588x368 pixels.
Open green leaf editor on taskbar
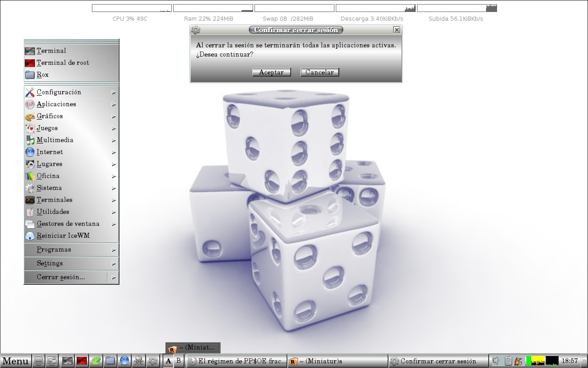click(96, 361)
